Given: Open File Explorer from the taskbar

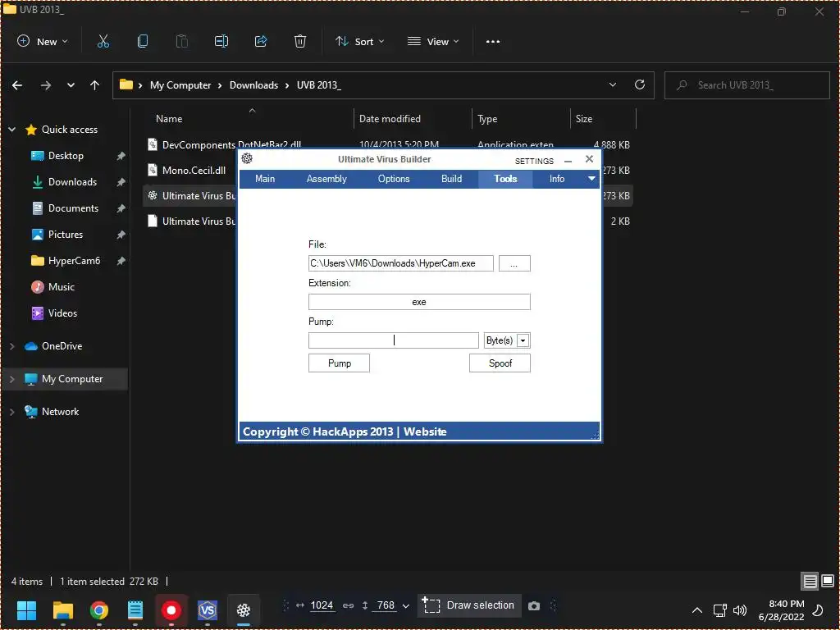Looking at the screenshot, I should pyautogui.click(x=62, y=609).
